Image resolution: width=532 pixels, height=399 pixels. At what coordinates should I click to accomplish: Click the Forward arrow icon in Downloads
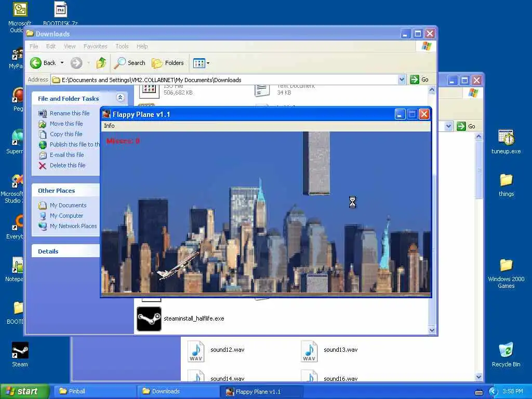click(x=76, y=63)
